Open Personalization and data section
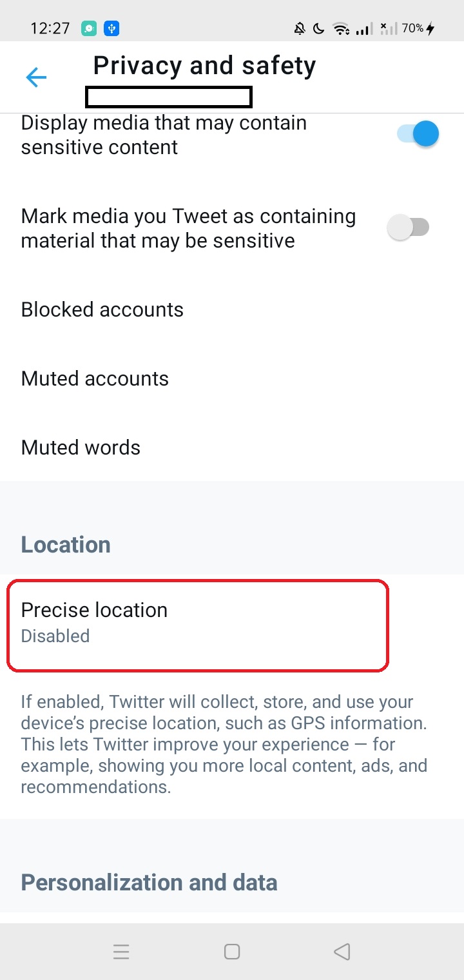The width and height of the screenshot is (464, 980). (x=148, y=882)
